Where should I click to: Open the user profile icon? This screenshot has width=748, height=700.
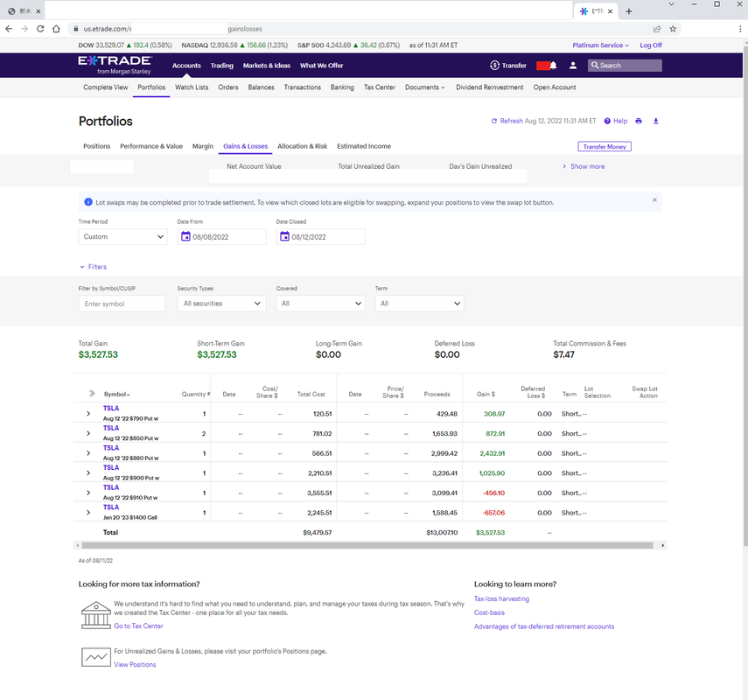[573, 66]
